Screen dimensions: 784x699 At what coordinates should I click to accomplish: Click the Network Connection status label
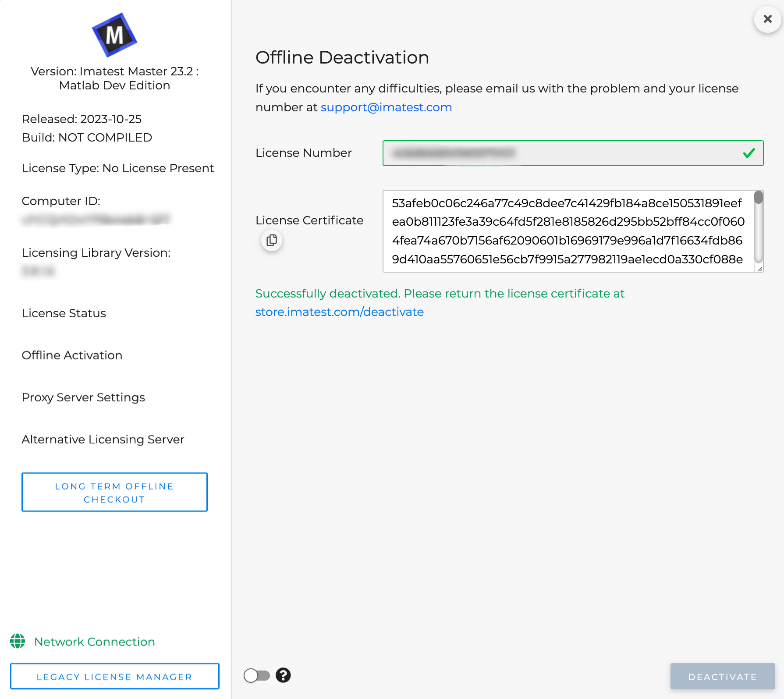(95, 642)
